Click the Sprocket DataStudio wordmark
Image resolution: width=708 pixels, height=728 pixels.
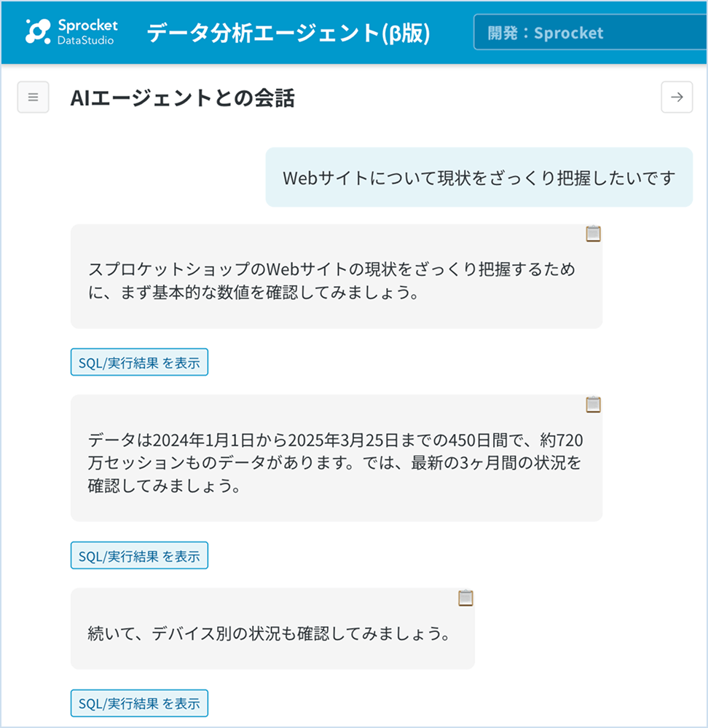[x=87, y=32]
